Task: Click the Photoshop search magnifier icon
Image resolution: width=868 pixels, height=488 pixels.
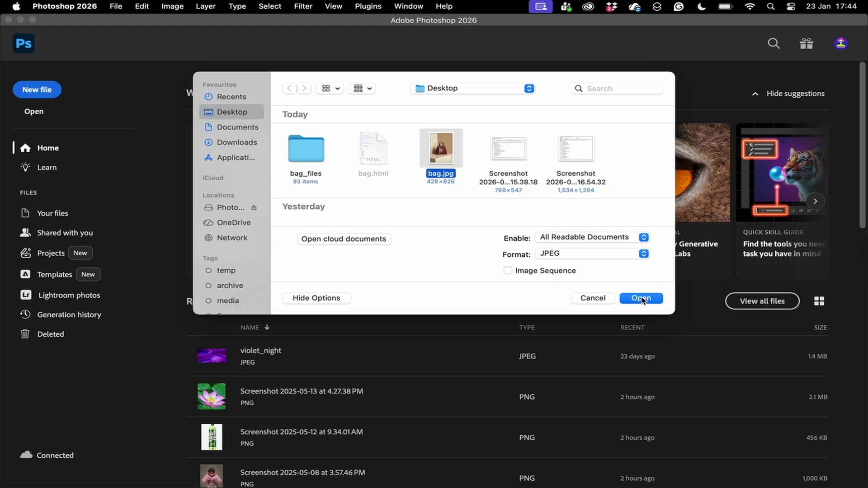Action: pyautogui.click(x=774, y=43)
